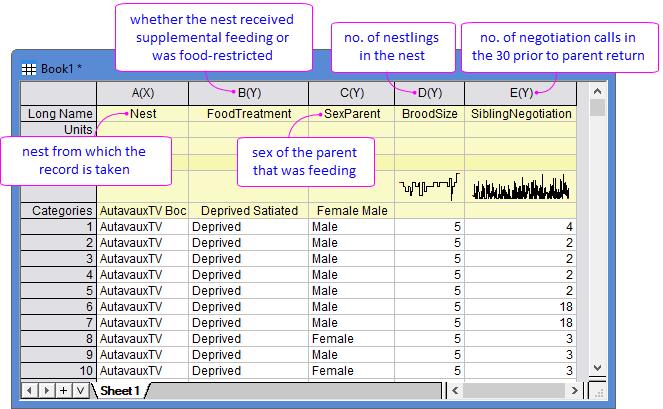Click BroodSize value 5 in row 7
The image size is (663, 409).
(430, 323)
